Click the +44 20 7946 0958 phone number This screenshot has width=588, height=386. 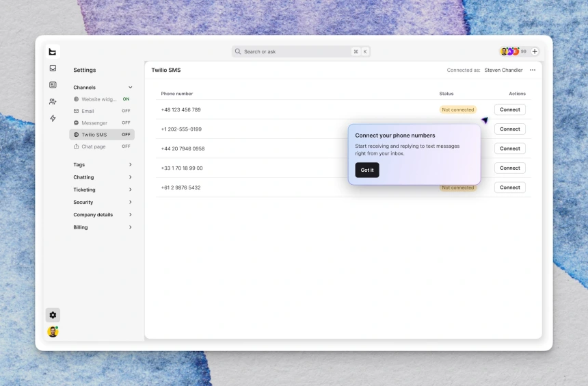(183, 149)
